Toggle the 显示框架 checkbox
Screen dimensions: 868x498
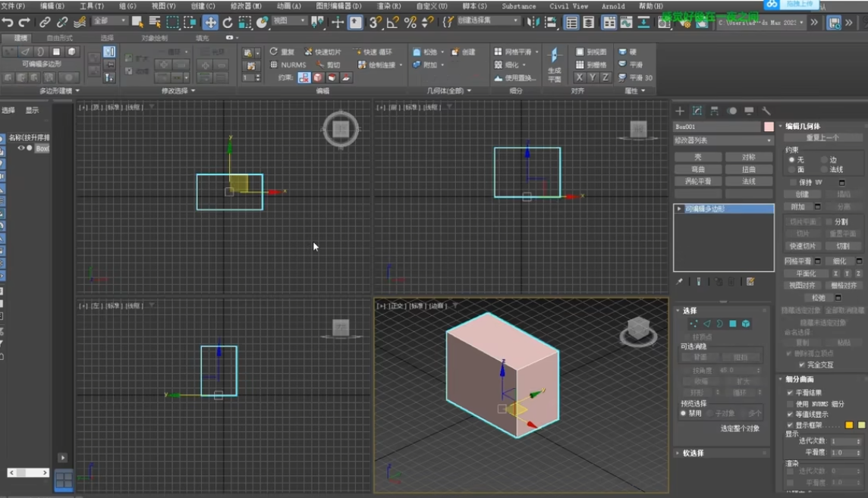coord(790,425)
